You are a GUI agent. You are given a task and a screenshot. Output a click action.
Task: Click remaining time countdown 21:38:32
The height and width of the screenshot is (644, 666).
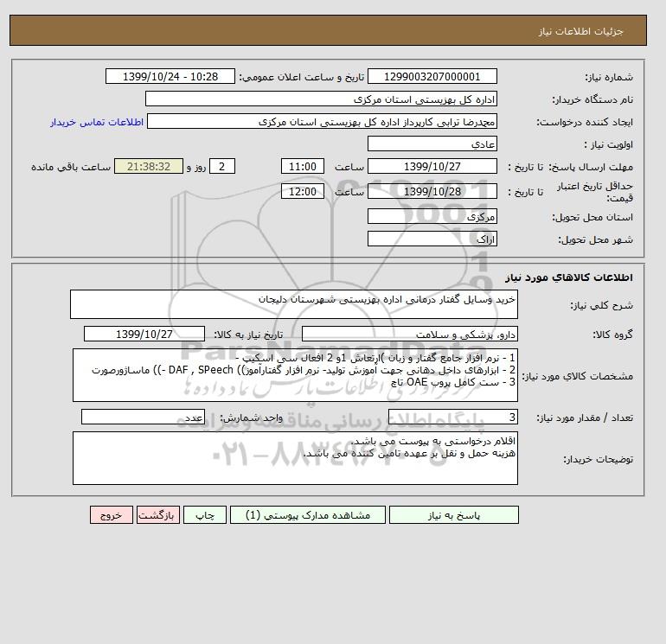tap(149, 167)
